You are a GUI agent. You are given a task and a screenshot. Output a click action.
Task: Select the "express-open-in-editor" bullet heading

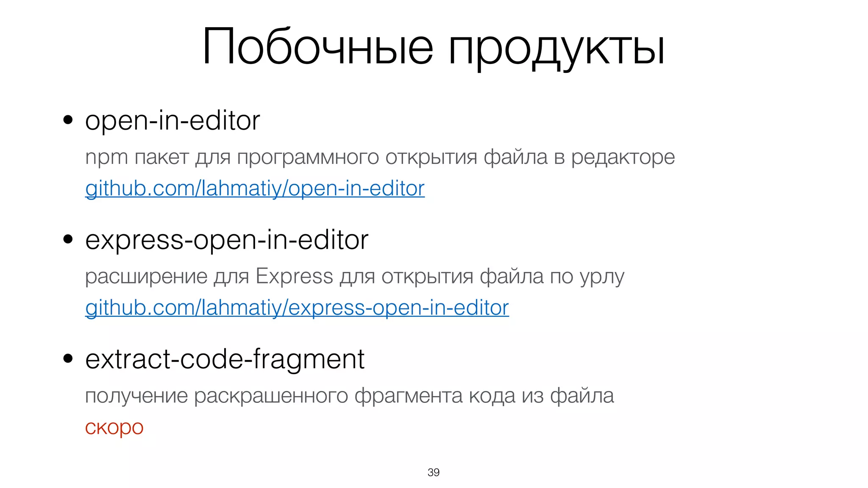click(x=227, y=241)
